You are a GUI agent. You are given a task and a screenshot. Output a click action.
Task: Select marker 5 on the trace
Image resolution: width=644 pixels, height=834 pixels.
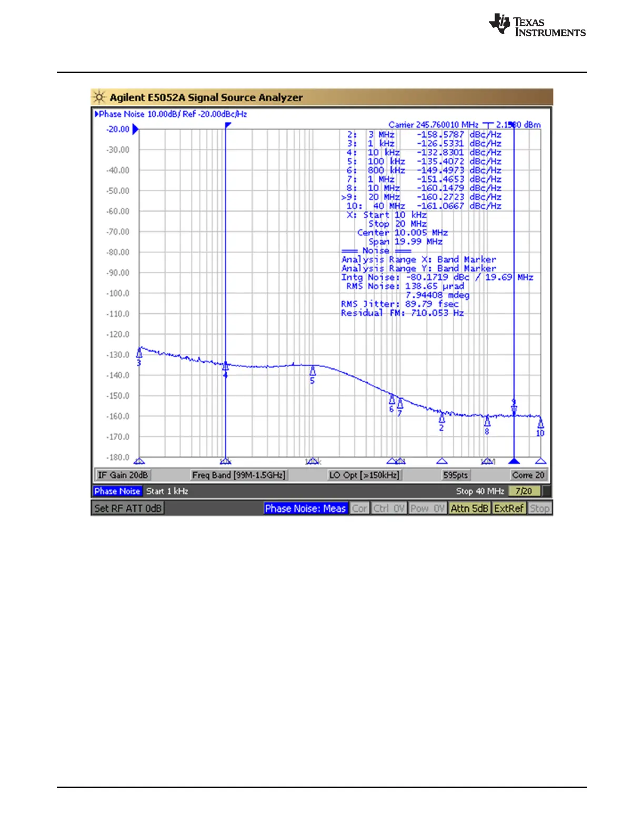(313, 373)
